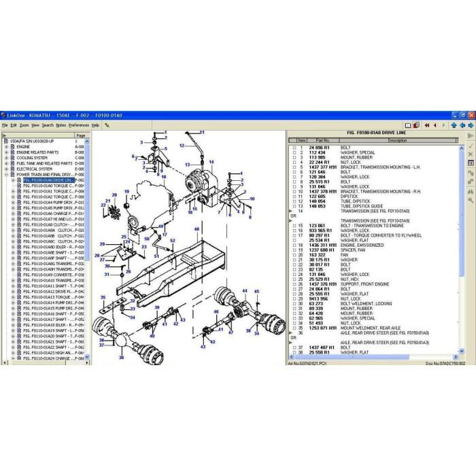Open the Notes menu
Screen dimensions: 476x476
point(61,125)
